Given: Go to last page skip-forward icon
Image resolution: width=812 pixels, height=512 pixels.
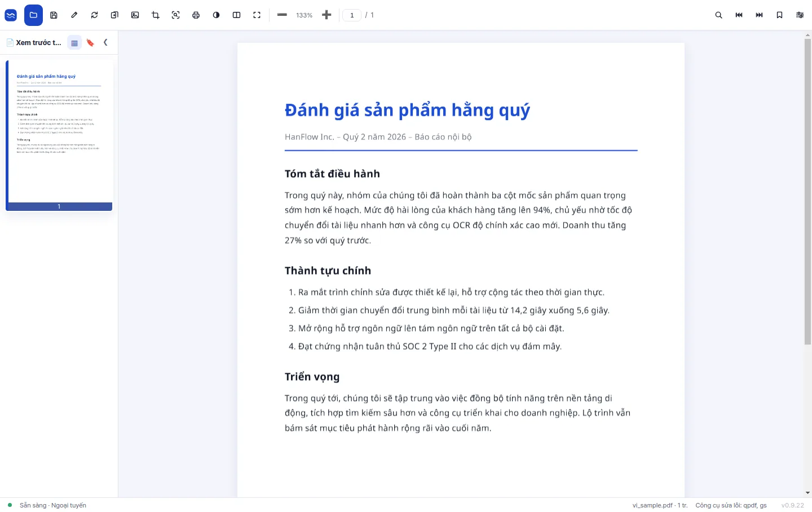Looking at the screenshot, I should (x=759, y=15).
